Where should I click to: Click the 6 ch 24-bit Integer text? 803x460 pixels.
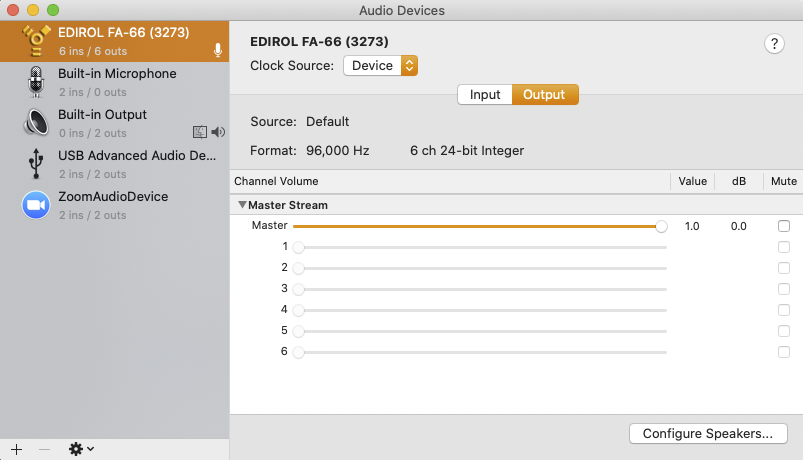click(467, 151)
